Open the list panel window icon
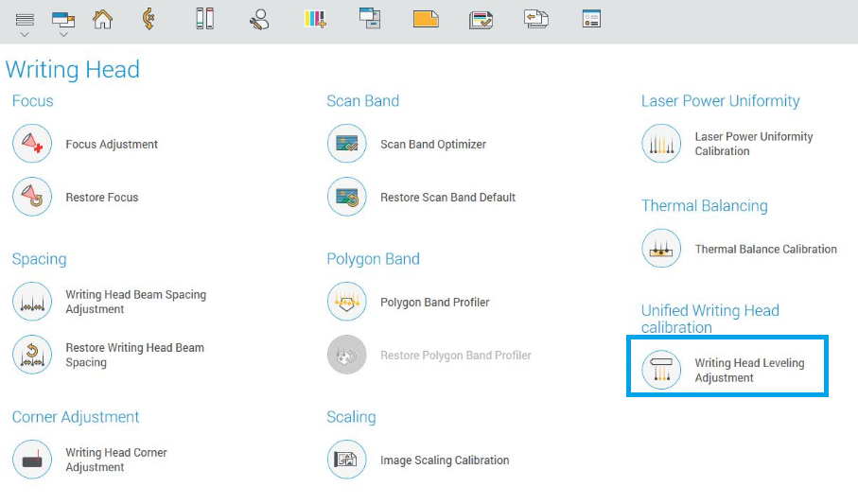The image size is (858, 504). tap(591, 19)
